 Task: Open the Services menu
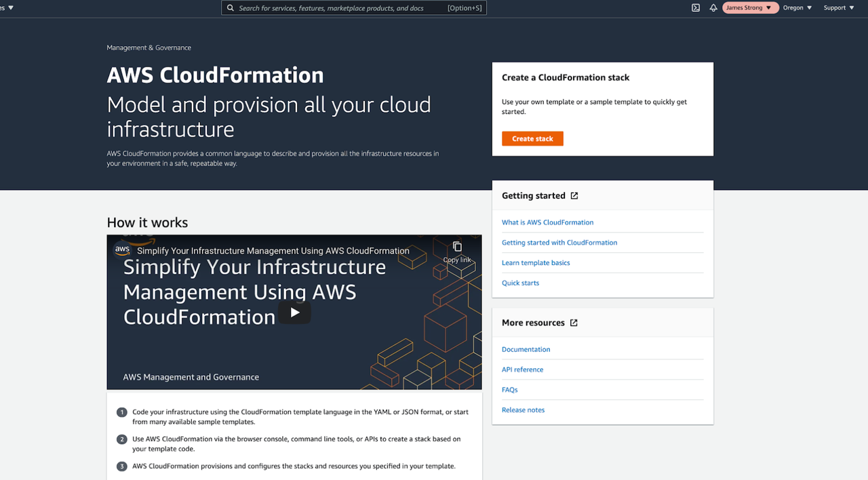click(5, 7)
